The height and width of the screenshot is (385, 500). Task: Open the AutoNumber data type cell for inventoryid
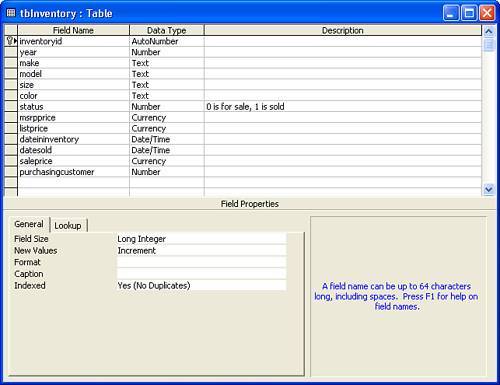[167, 41]
